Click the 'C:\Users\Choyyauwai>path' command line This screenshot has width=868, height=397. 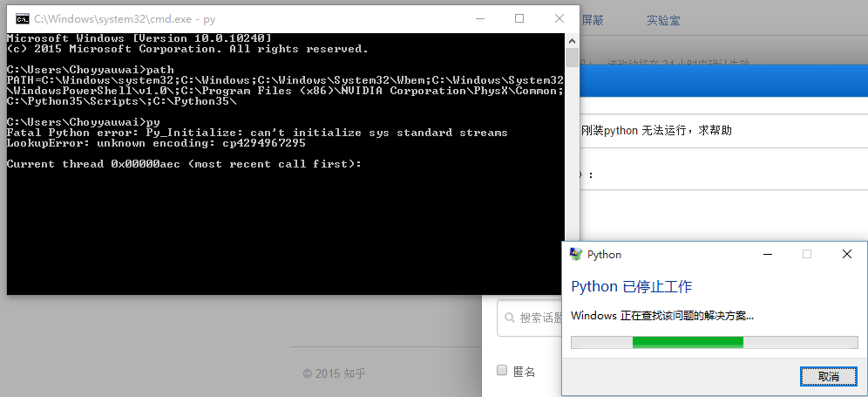coord(91,70)
